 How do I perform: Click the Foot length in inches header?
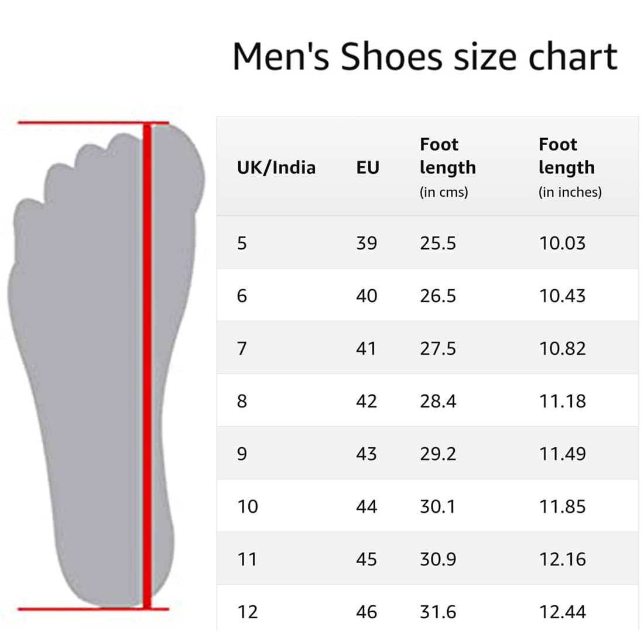pos(570,167)
